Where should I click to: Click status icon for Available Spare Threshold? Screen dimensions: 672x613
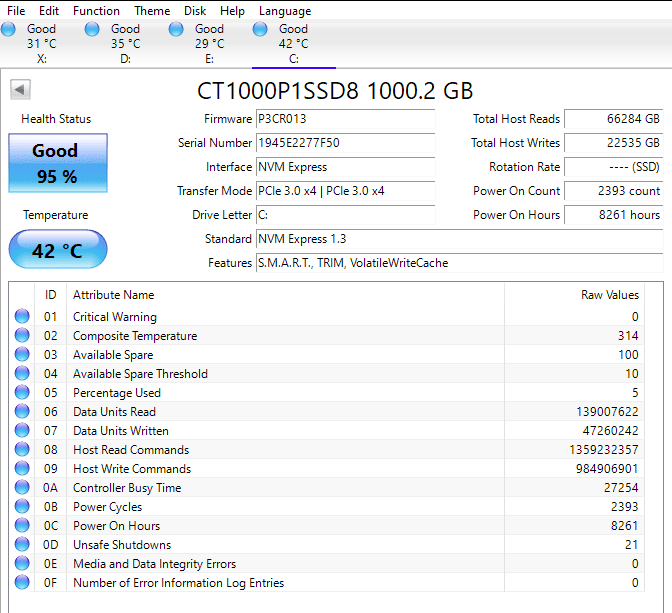[22, 373]
